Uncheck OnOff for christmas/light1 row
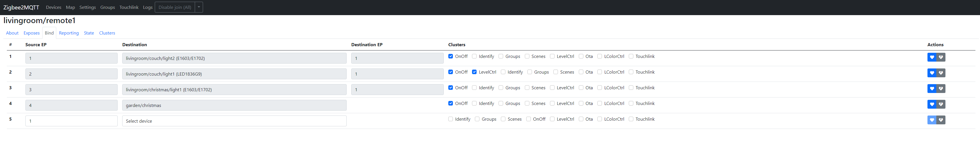 tap(450, 87)
